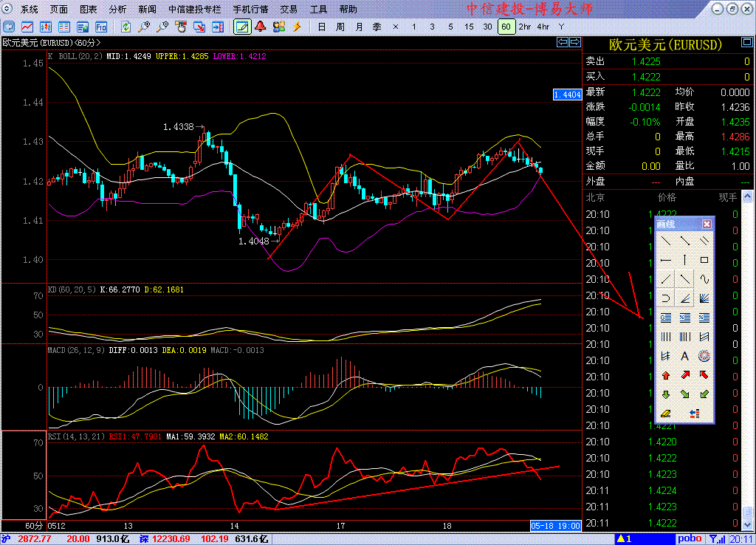
Task: Select the parallel lines drawing tool
Action: [x=704, y=240]
